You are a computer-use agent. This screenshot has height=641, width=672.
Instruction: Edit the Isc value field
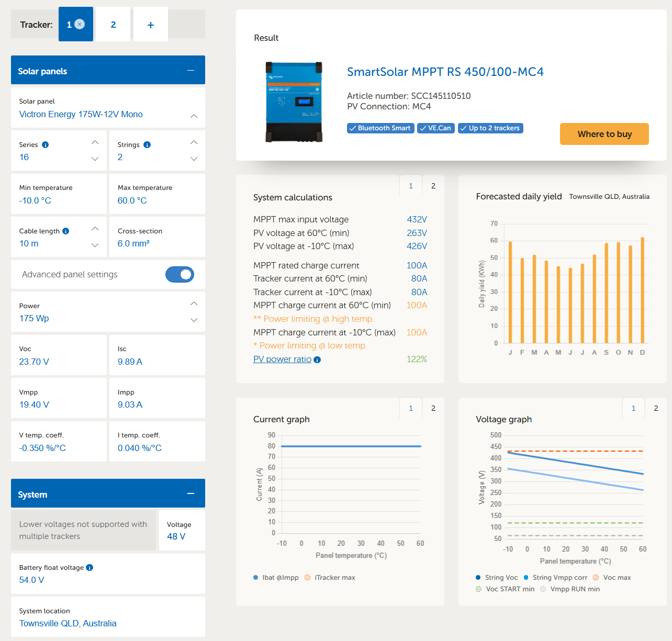tap(157, 355)
